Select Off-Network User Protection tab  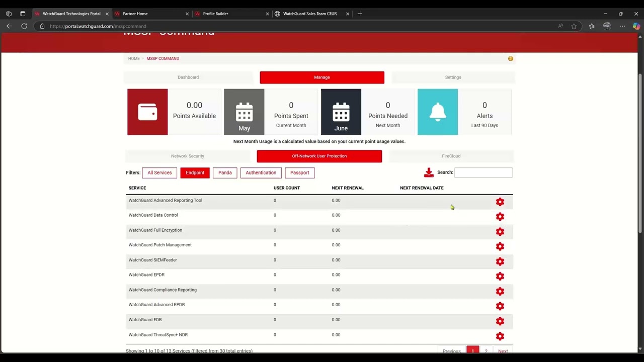click(319, 156)
